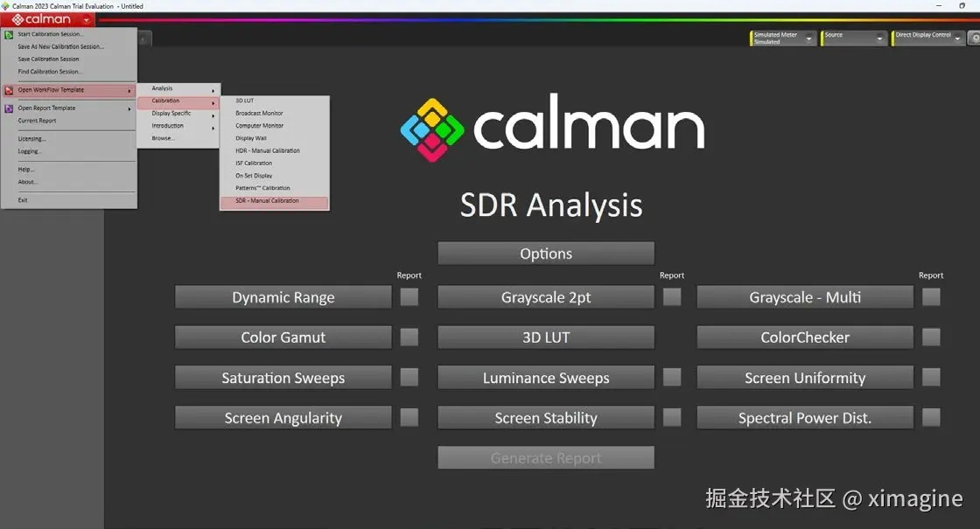The width and height of the screenshot is (980, 529).
Task: Click the 3D LUT button on SDR Analysis
Action: click(x=546, y=338)
